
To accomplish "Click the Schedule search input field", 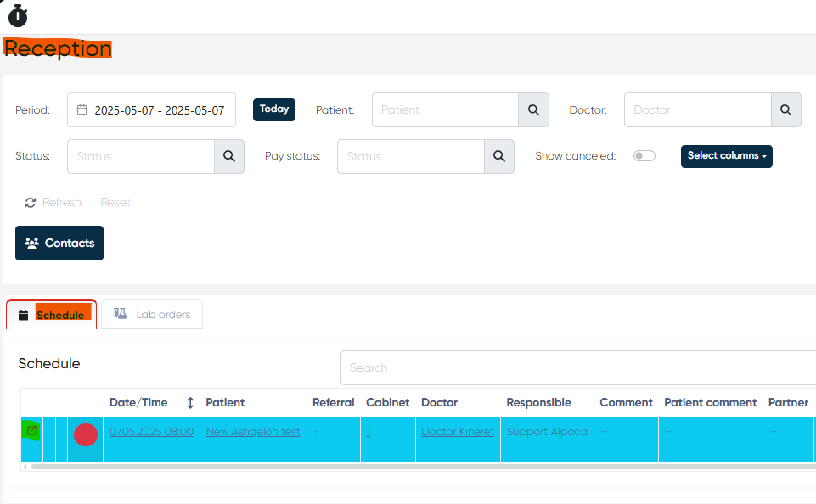I will pyautogui.click(x=577, y=368).
